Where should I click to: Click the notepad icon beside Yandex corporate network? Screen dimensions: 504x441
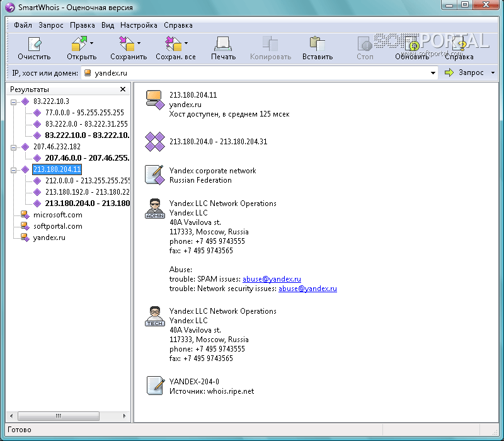pyautogui.click(x=155, y=175)
